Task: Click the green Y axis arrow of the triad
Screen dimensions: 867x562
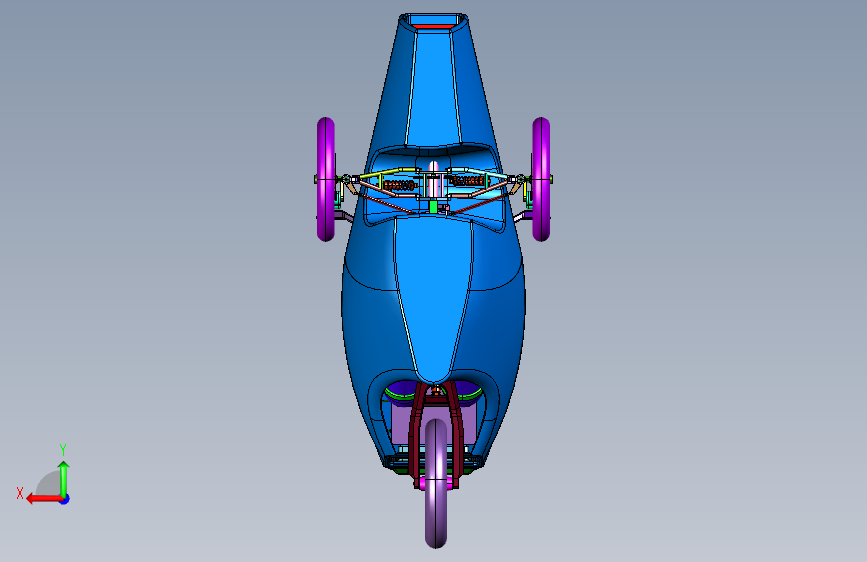Action: click(64, 479)
